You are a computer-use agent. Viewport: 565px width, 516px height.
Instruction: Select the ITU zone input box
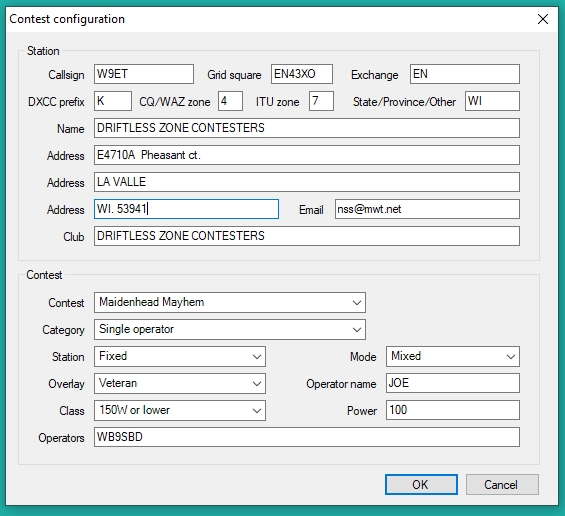coord(321,101)
